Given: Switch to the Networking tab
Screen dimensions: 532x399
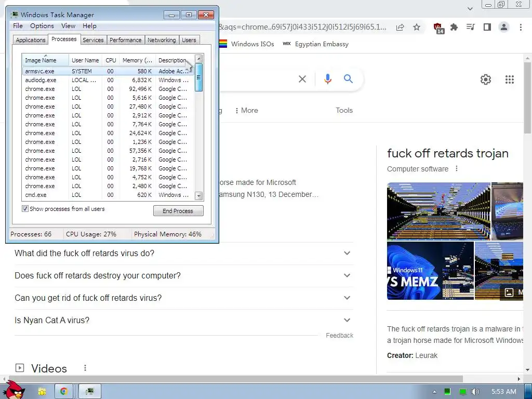Looking at the screenshot, I should tap(162, 40).
